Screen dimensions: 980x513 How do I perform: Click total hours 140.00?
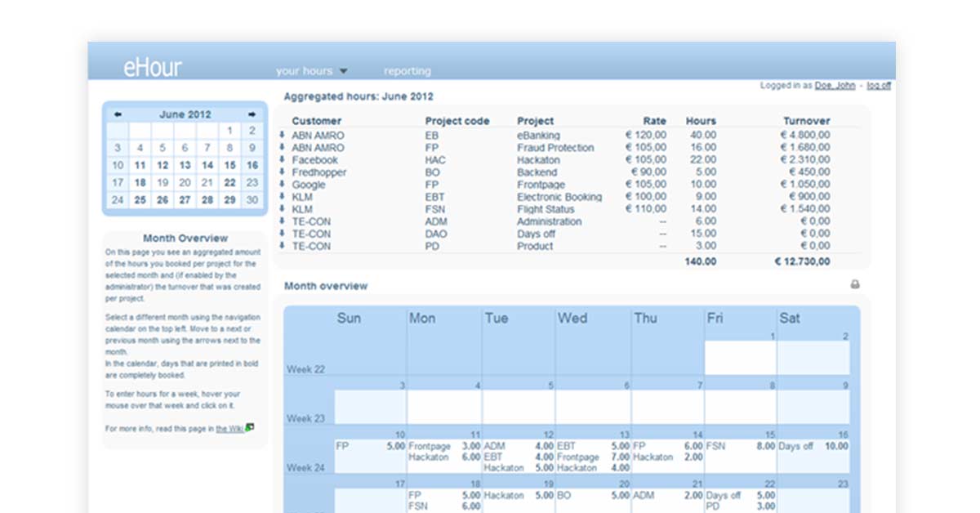tap(701, 261)
